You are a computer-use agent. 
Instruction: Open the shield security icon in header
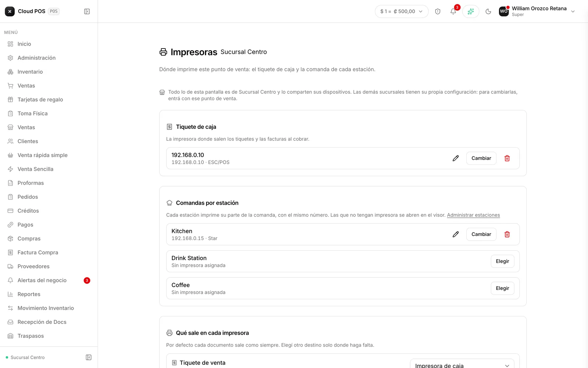438,11
